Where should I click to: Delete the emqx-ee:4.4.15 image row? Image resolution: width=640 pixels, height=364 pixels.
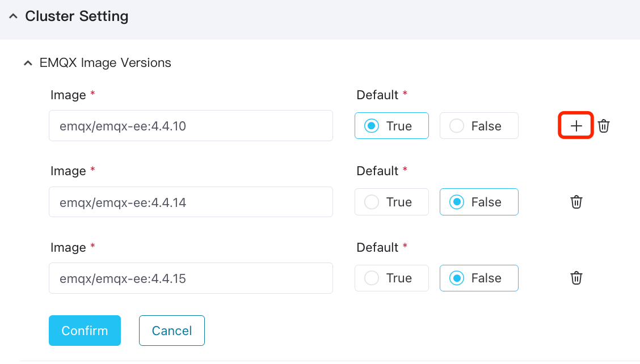pyautogui.click(x=576, y=278)
